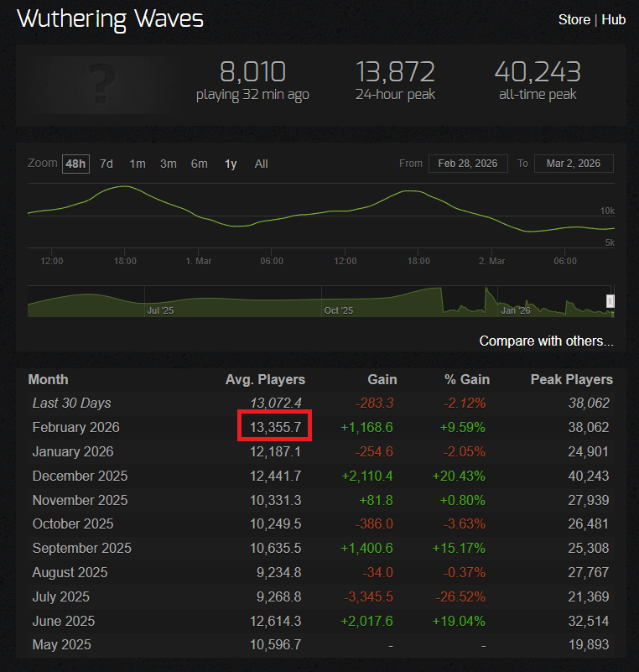The height and width of the screenshot is (672, 639).
Task: Click the Wuthering Waves title
Action: coord(110,19)
